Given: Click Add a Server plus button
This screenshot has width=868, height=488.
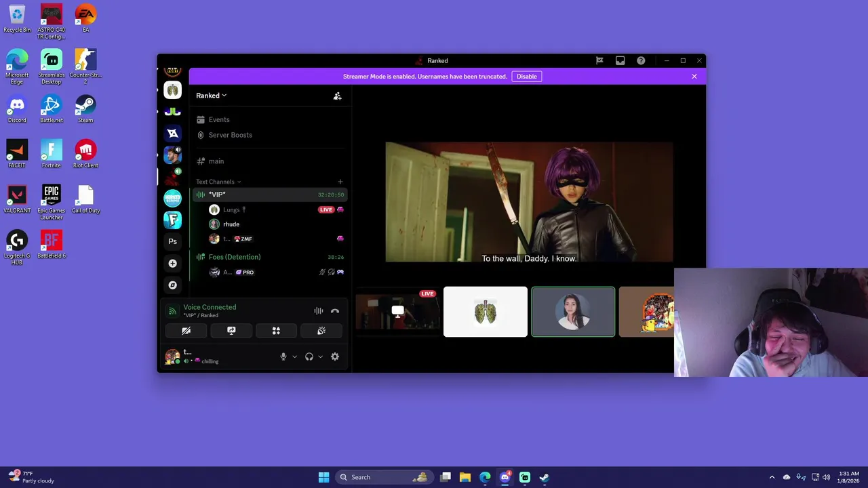Looking at the screenshot, I should [x=173, y=263].
